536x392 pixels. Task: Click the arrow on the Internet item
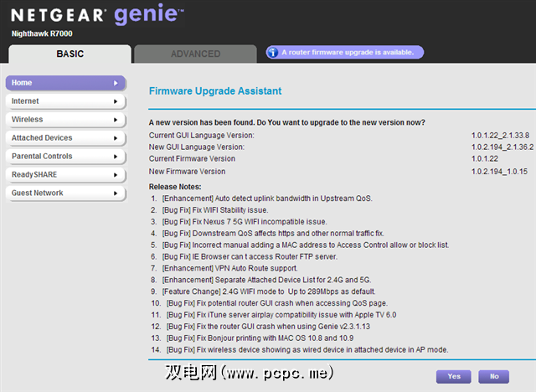[116, 101]
